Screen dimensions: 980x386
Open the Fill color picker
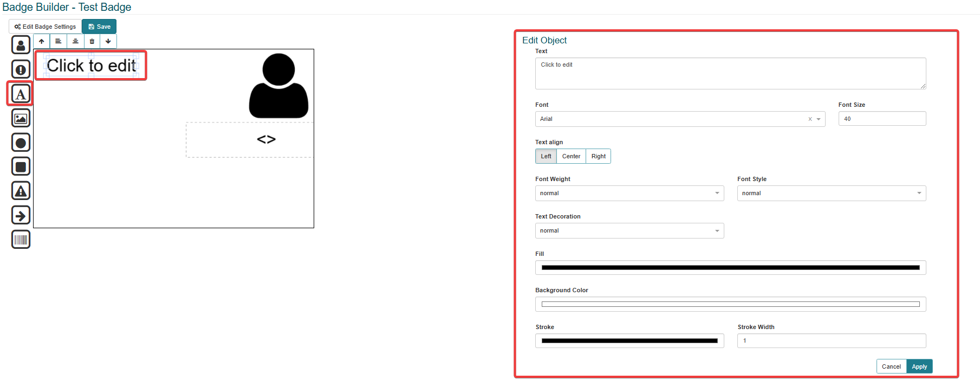point(730,268)
